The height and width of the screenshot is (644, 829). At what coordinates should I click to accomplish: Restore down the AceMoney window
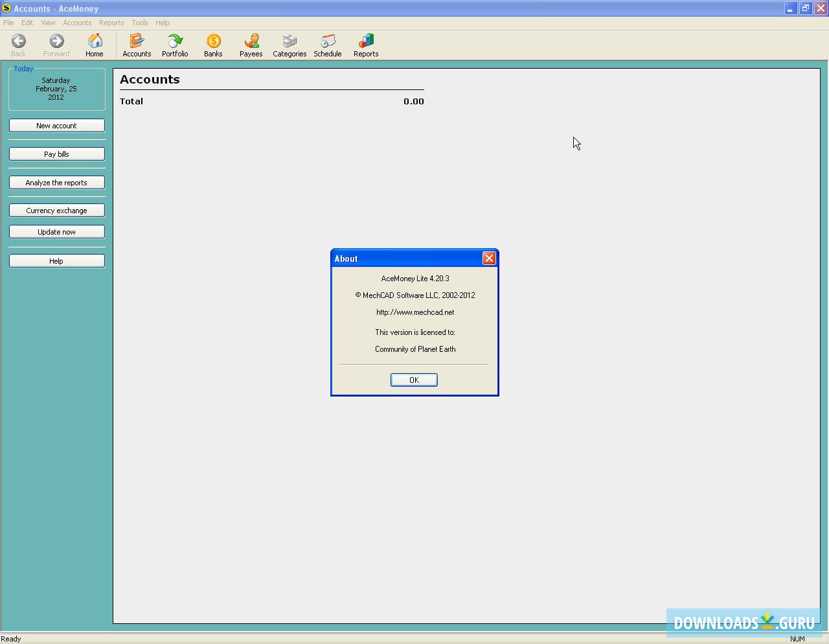point(805,8)
